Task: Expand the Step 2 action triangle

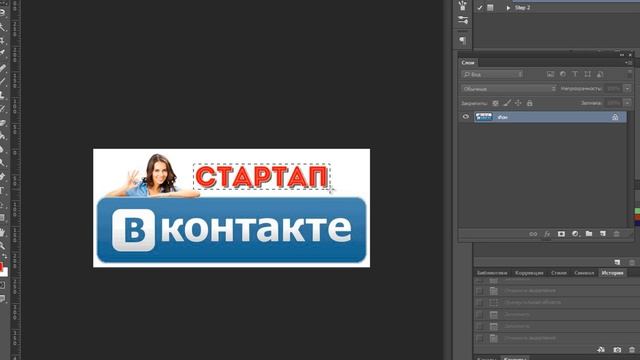Action: [x=508, y=8]
